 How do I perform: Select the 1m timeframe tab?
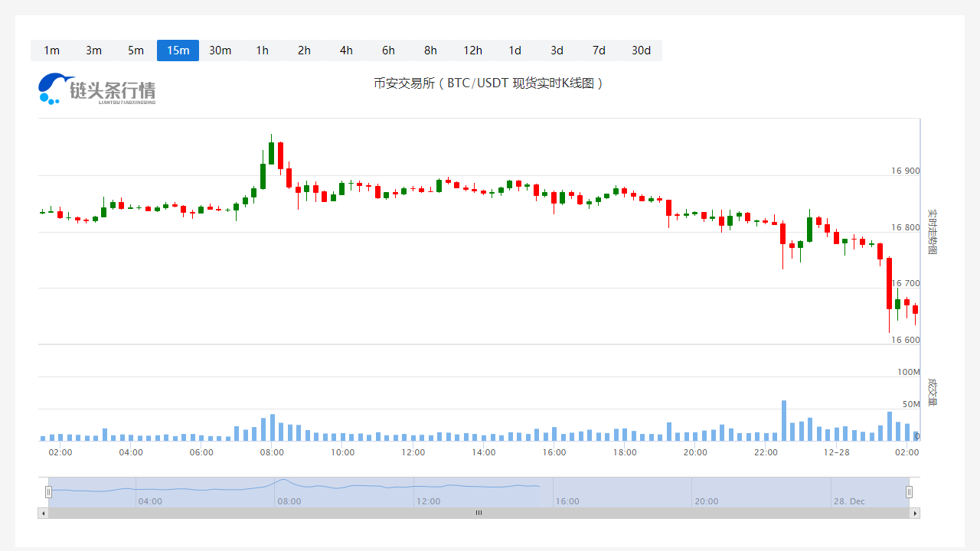[51, 51]
